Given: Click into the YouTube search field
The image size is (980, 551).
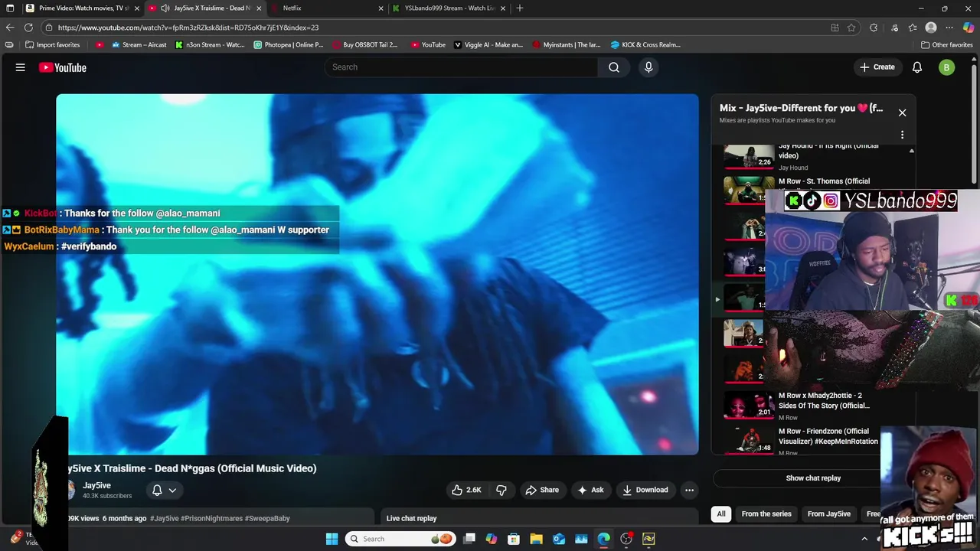Looking at the screenshot, I should tap(462, 67).
